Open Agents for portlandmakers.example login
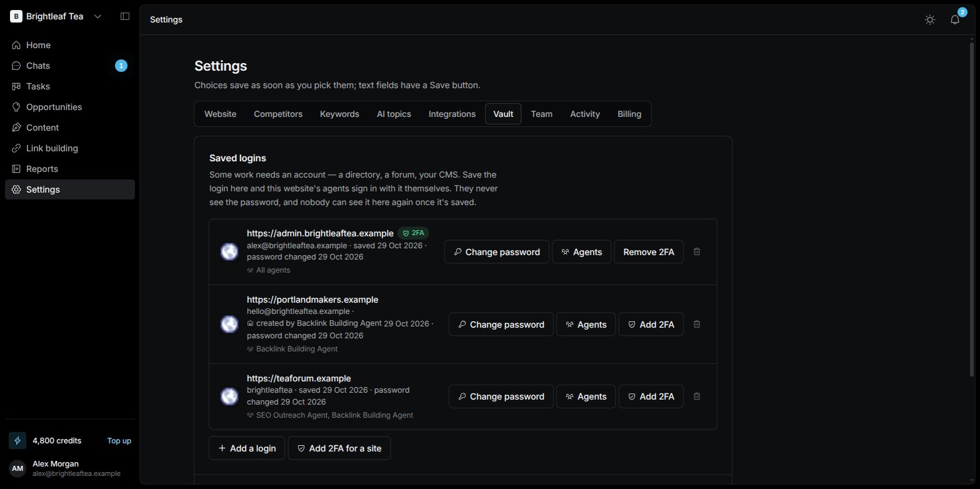Viewport: 980px width, 489px height. [586, 325]
